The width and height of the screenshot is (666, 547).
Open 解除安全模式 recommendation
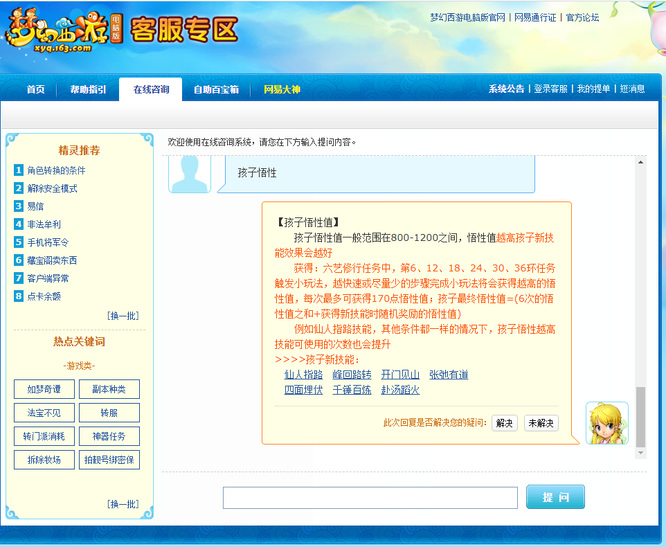[x=52, y=188]
